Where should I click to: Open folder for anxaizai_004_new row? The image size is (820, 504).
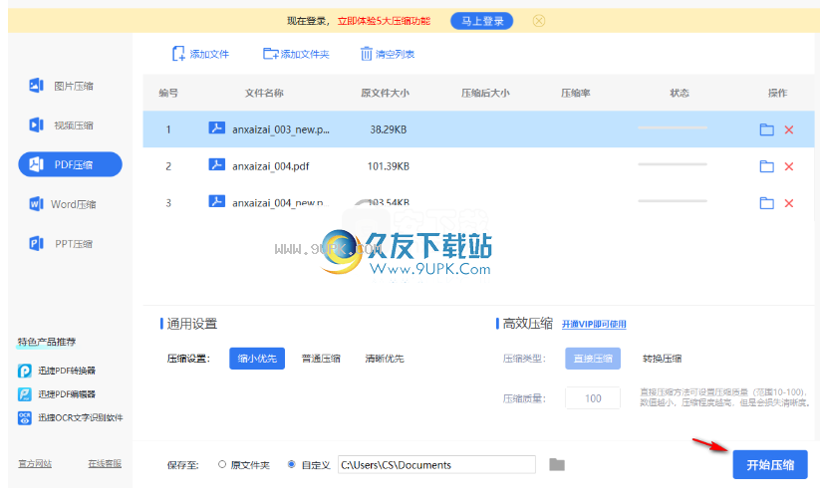coord(766,203)
